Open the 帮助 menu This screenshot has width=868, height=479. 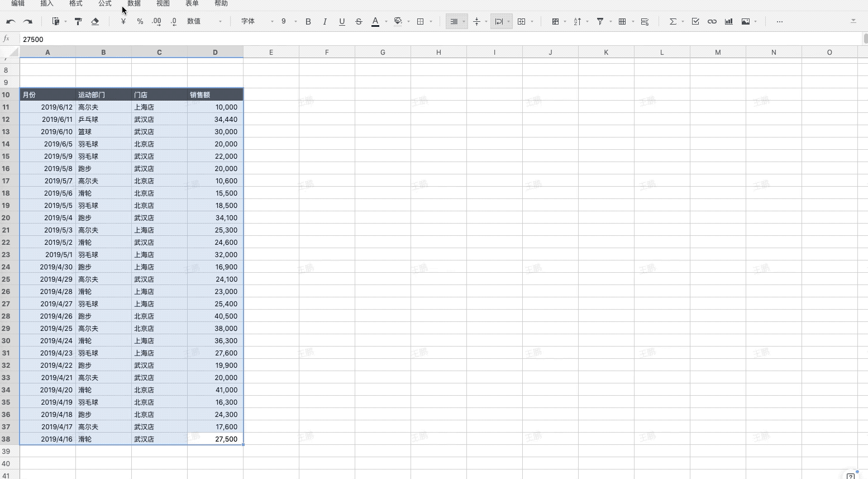tap(221, 3)
